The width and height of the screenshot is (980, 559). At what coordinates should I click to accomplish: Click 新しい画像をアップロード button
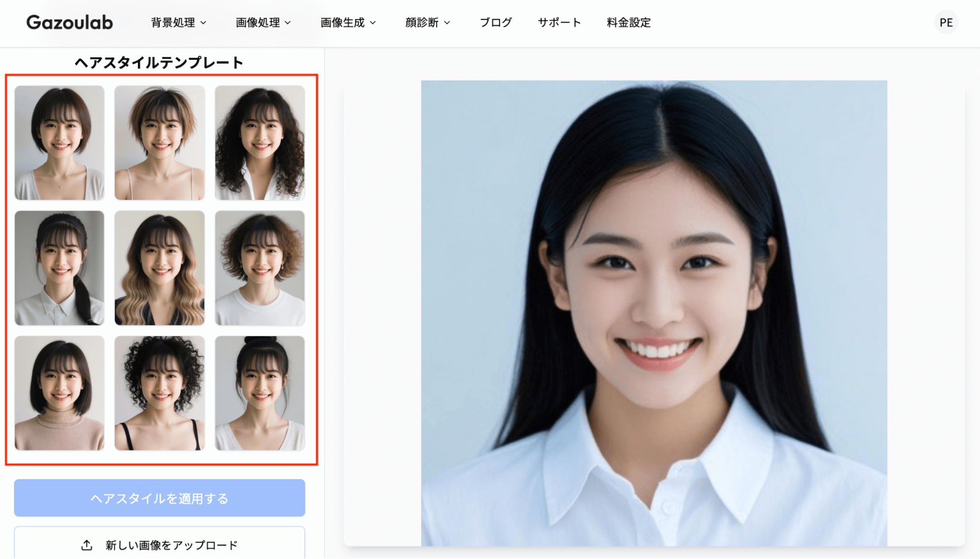click(159, 544)
